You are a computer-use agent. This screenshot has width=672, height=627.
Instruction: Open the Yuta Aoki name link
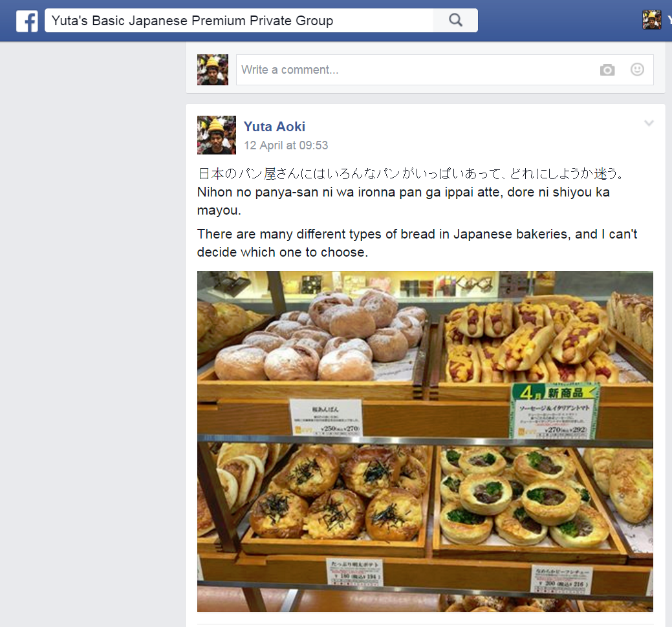point(274,127)
